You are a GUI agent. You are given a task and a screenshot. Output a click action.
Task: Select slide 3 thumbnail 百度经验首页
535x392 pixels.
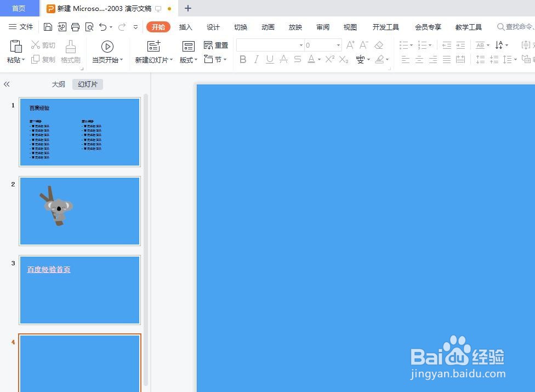[x=80, y=289]
